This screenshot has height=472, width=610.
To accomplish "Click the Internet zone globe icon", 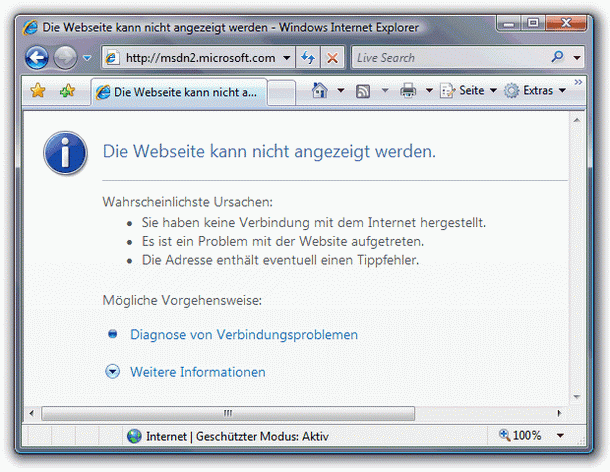I will click(x=134, y=436).
